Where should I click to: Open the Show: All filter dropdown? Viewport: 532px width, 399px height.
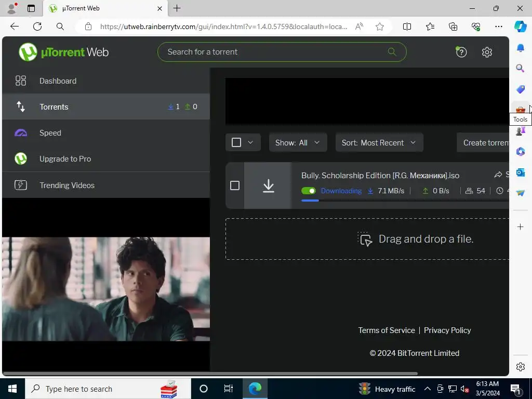[298, 142]
